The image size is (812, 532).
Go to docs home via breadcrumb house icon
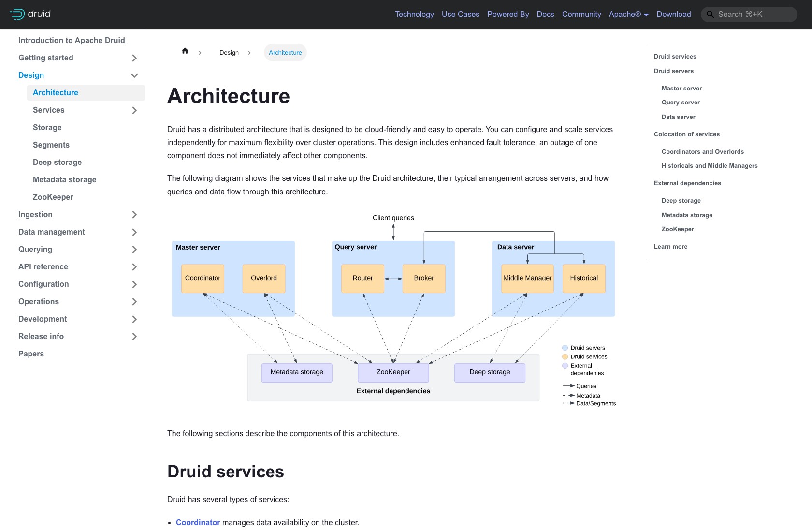coord(185,51)
